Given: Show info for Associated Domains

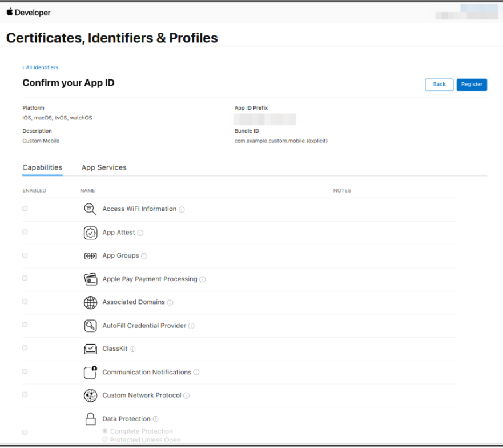Looking at the screenshot, I should pyautogui.click(x=170, y=302).
